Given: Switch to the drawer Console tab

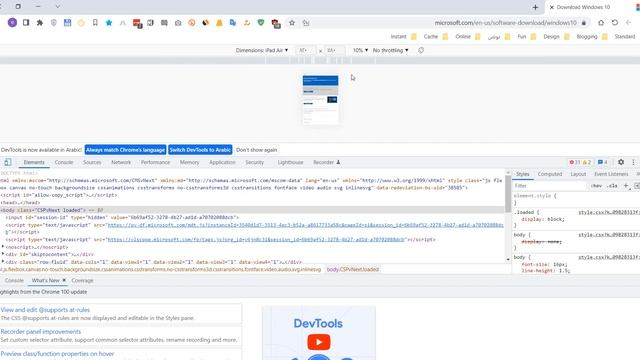Looking at the screenshot, I should (x=14, y=280).
